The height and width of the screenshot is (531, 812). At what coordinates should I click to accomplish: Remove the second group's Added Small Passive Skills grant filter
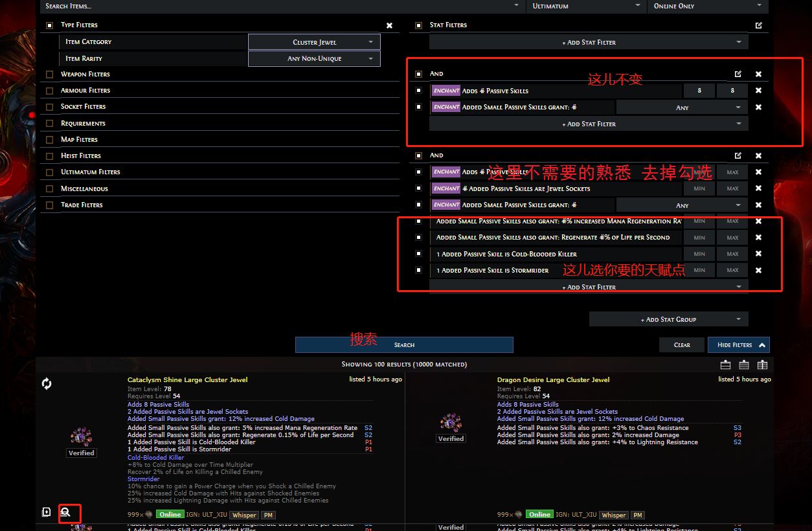point(758,205)
